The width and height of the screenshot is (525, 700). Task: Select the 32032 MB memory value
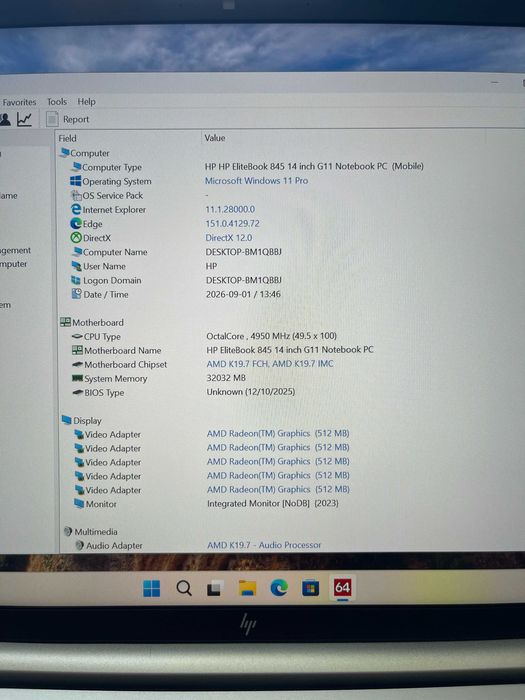pyautogui.click(x=226, y=378)
